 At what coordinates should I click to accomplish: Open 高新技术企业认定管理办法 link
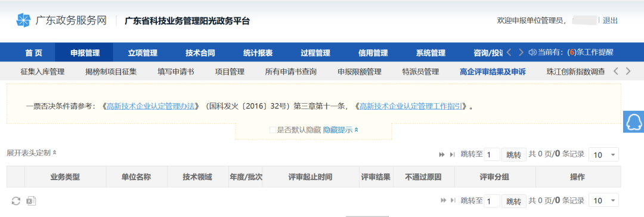coord(151,107)
